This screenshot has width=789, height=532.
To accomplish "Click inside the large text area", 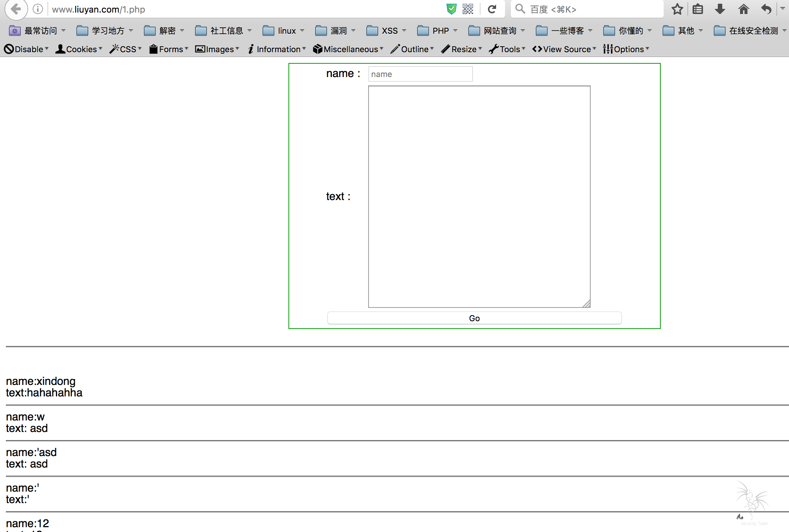I will 479,196.
